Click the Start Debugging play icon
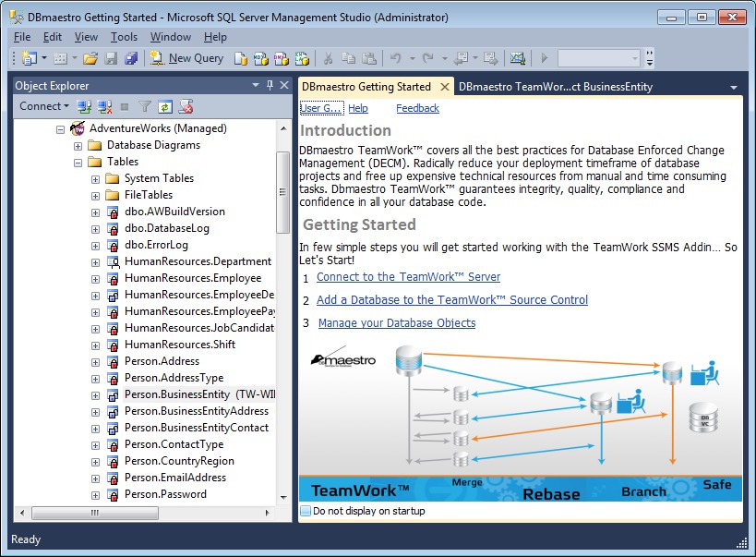 click(545, 58)
